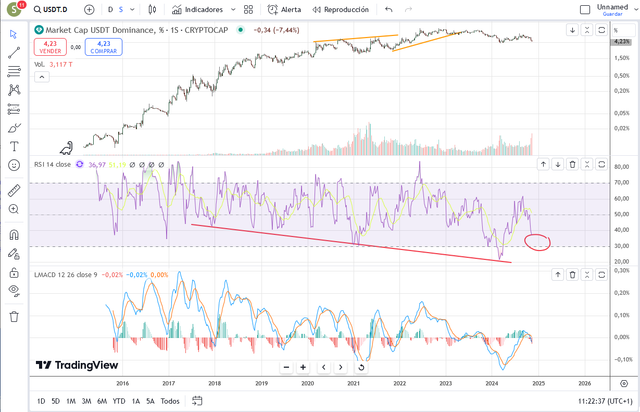The height and width of the screenshot is (412, 640).
Task: Click the user profile avatar
Action: point(14,9)
